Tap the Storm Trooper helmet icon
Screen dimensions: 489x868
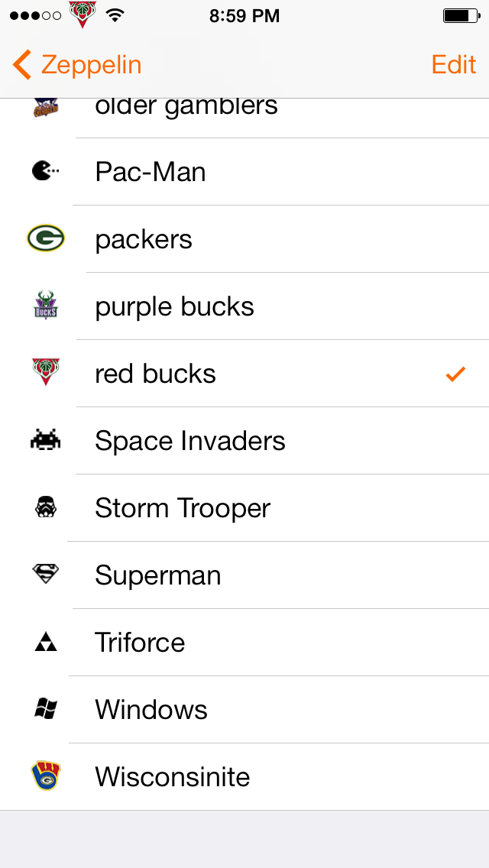45,507
